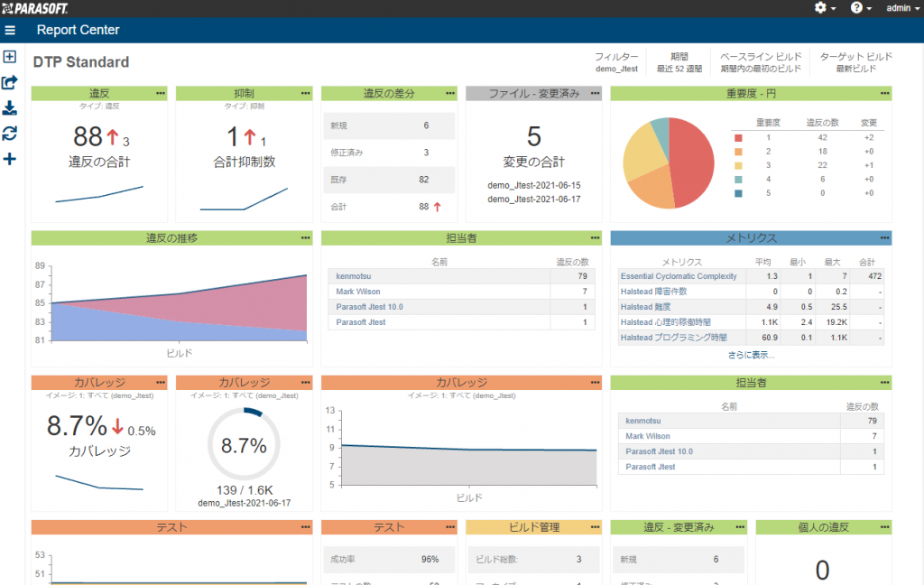Image resolution: width=924 pixels, height=585 pixels.
Task: Click the severity pie chart
Action: coord(669,162)
